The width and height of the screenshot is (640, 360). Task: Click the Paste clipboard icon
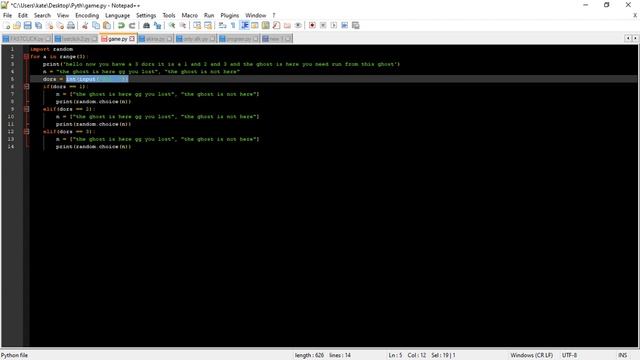coord(107,25)
